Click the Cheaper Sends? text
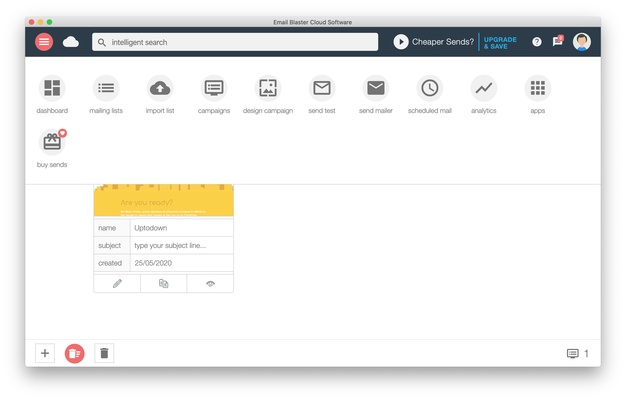Image resolution: width=626 pixels, height=400 pixels. [443, 42]
